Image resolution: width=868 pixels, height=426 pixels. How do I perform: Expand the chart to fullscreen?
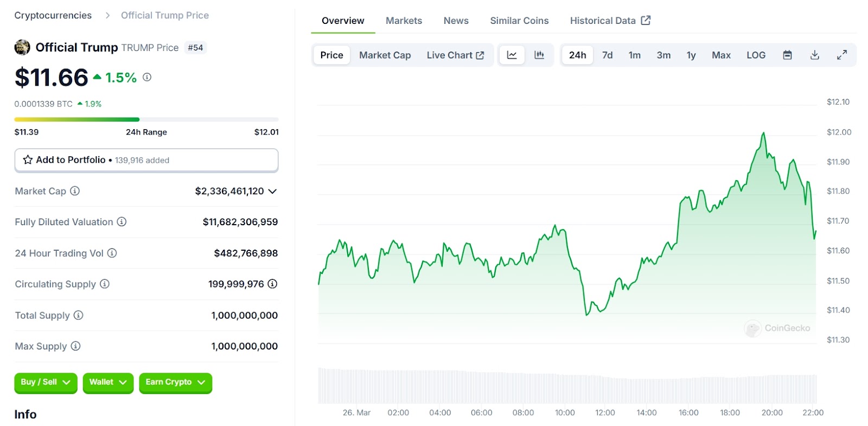click(x=841, y=55)
